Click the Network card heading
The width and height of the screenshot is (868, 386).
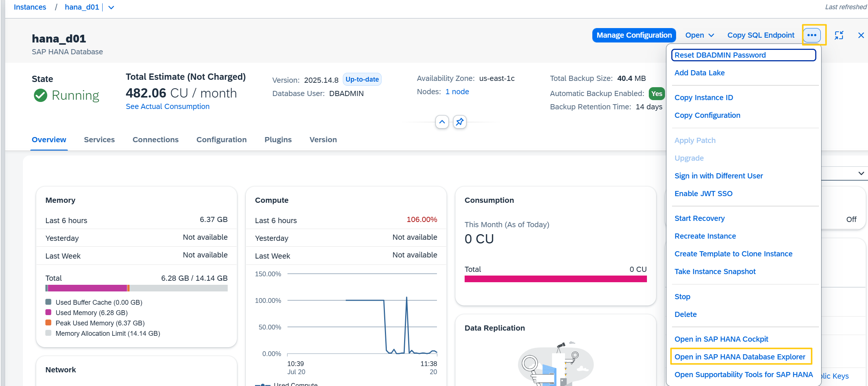click(61, 370)
